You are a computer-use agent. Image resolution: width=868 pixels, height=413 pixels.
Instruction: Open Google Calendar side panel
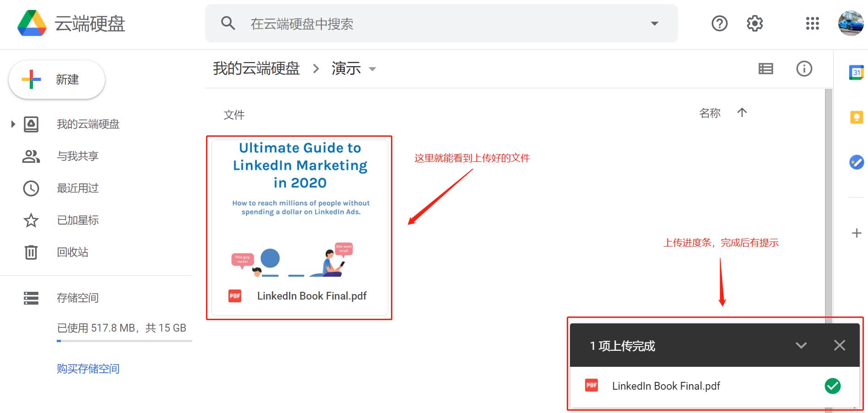(x=856, y=72)
